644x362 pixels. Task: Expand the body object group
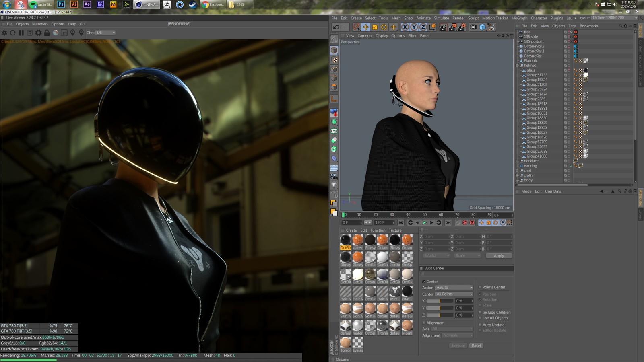[517, 180]
